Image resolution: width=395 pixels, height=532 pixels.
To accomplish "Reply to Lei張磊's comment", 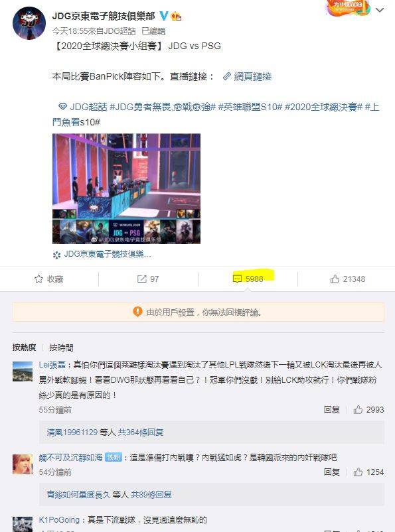I will click(332, 410).
